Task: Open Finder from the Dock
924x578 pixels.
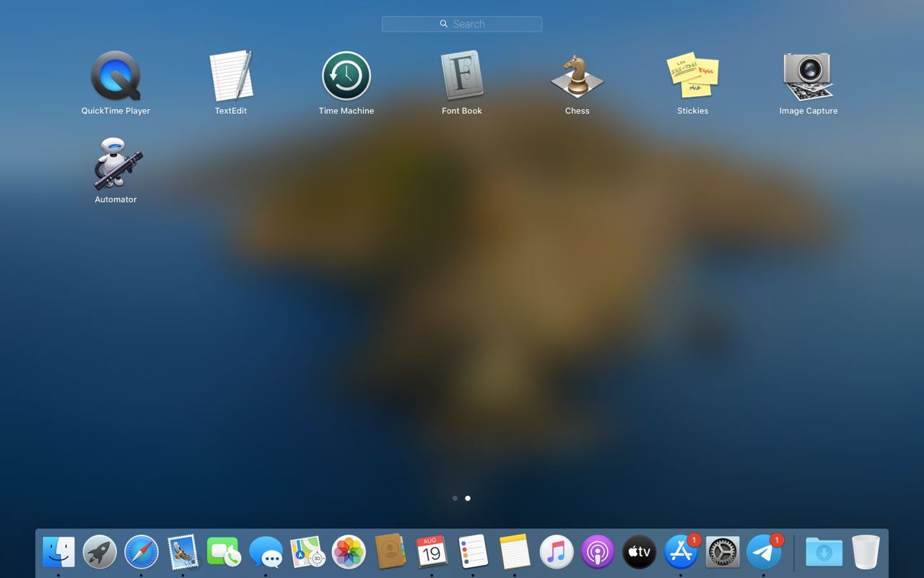Action: click(58, 552)
